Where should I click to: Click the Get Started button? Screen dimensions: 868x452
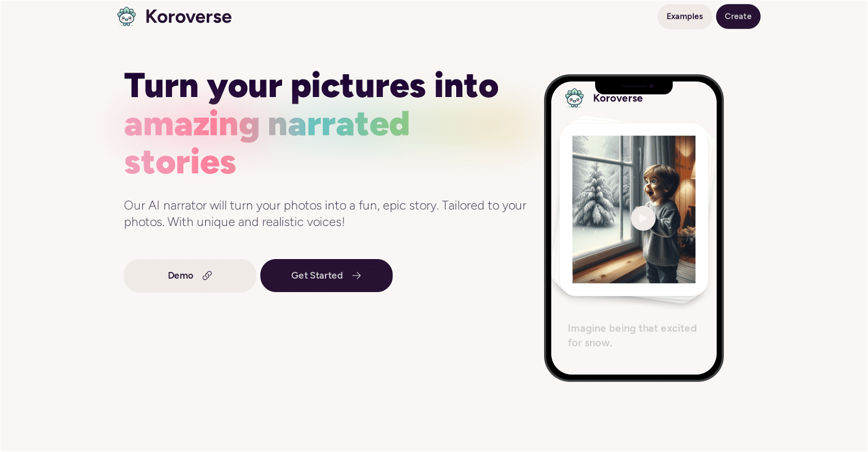coord(327,275)
